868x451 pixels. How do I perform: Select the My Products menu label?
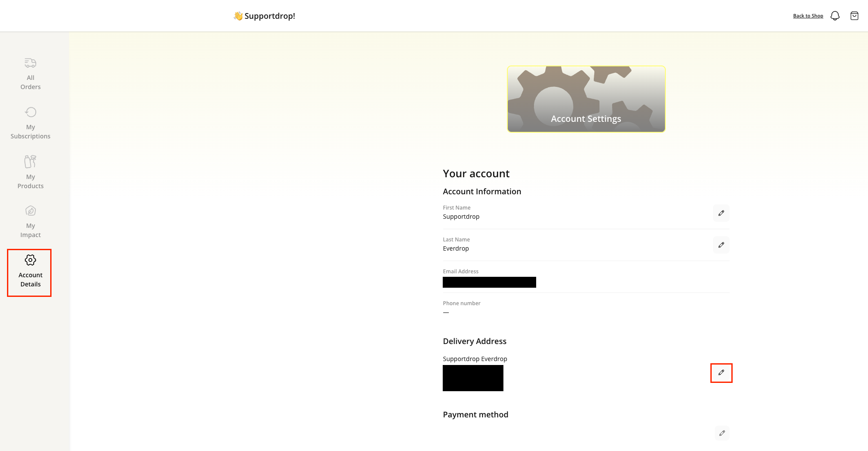(31, 182)
